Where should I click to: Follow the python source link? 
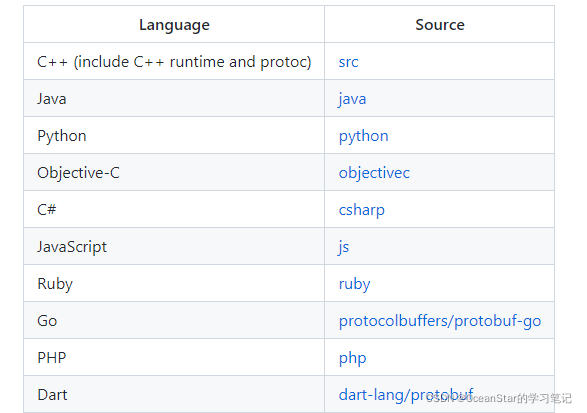tap(364, 136)
